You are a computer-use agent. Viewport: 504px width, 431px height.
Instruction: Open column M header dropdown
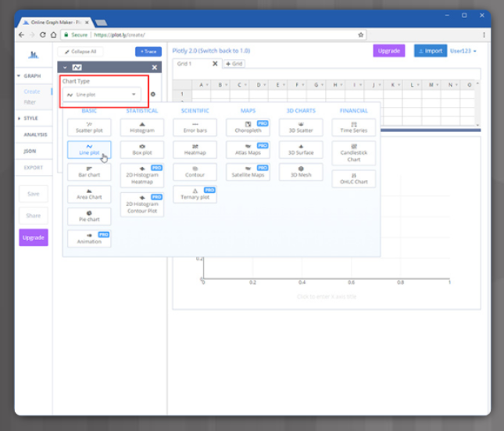point(437,85)
